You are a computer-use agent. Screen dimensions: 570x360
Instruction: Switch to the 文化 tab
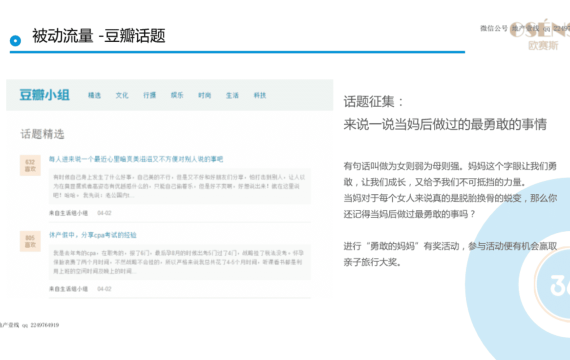point(122,95)
